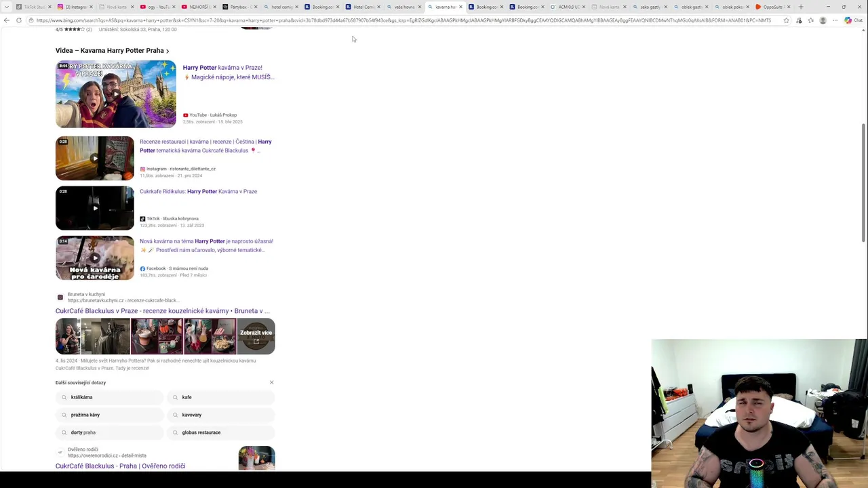Open first image in Bruneta v kuchyni strip
868x488 pixels.
[68, 336]
